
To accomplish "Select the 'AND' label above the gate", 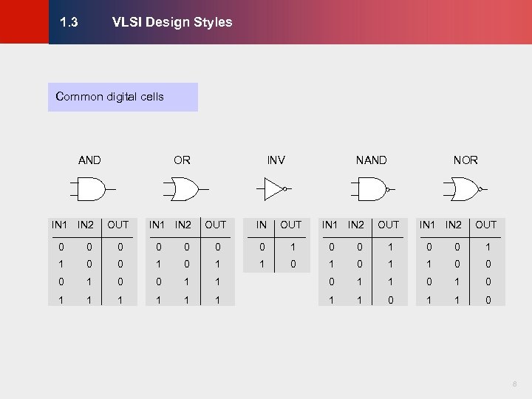I will click(89, 160).
